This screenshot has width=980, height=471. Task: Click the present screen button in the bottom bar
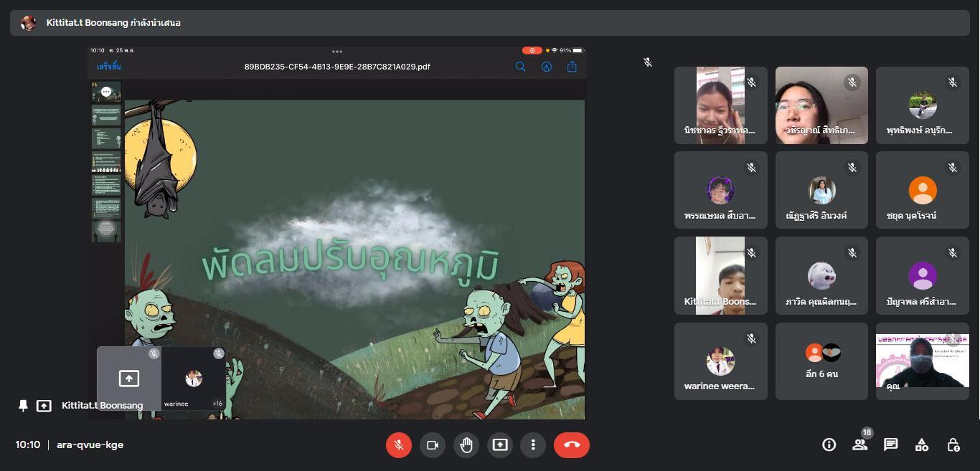(x=500, y=445)
